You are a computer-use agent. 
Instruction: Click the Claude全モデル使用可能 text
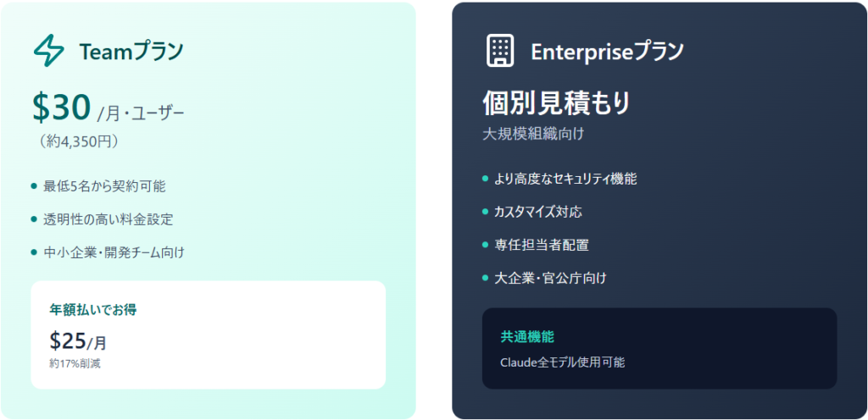click(563, 362)
